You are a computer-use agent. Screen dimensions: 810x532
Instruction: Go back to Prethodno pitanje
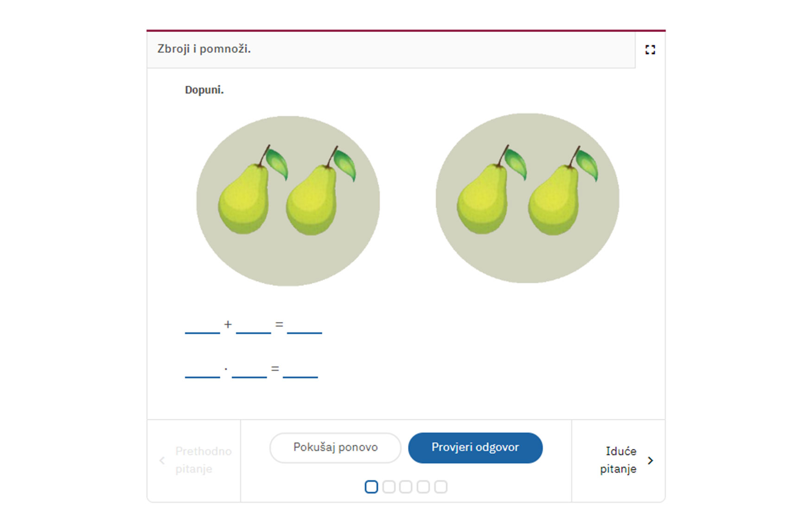tap(194, 460)
